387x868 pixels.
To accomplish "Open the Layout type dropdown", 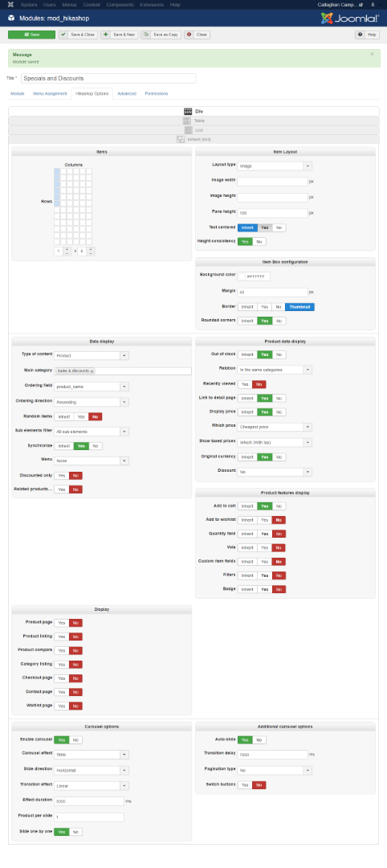I will (x=275, y=166).
